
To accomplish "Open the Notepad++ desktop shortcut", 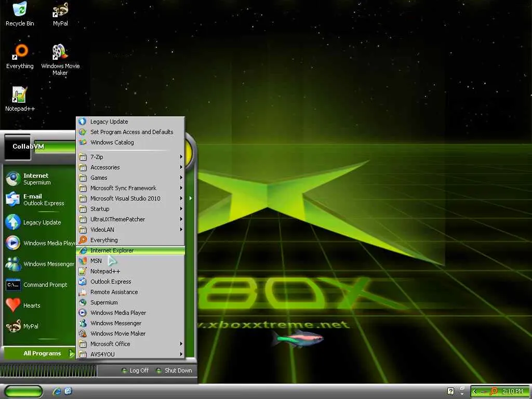I will pos(20,99).
